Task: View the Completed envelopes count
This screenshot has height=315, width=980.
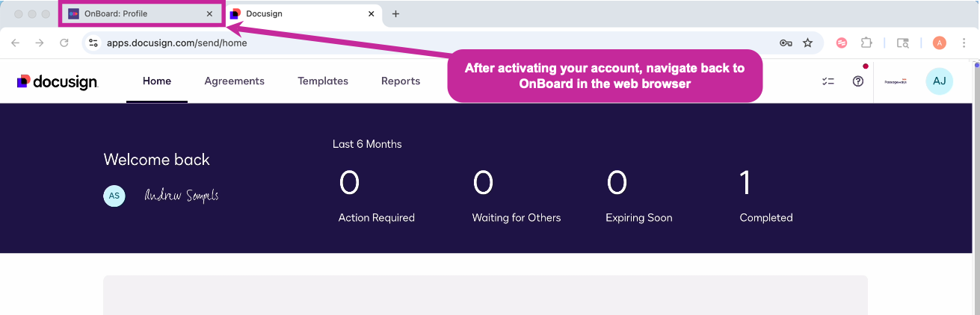Action: pos(765,196)
